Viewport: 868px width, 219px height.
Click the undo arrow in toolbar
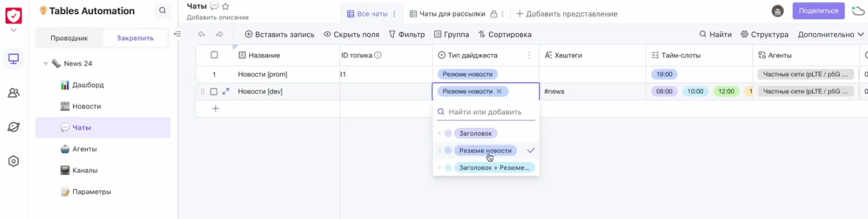click(x=201, y=34)
